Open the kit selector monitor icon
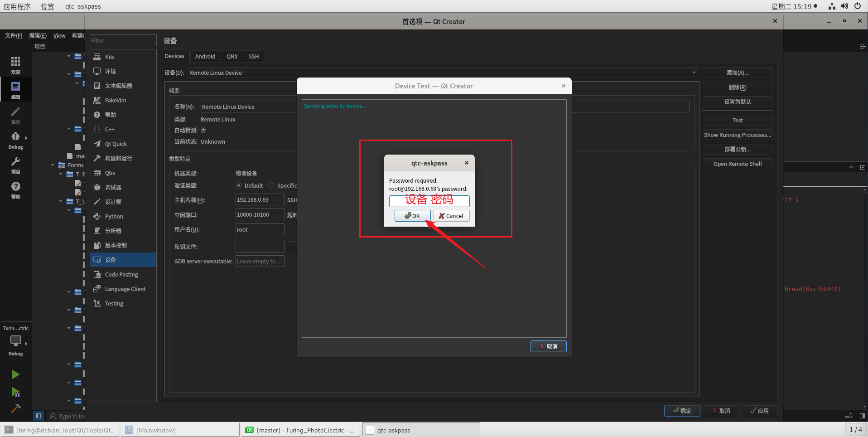Viewport: 868px width, 437px height. point(15,341)
